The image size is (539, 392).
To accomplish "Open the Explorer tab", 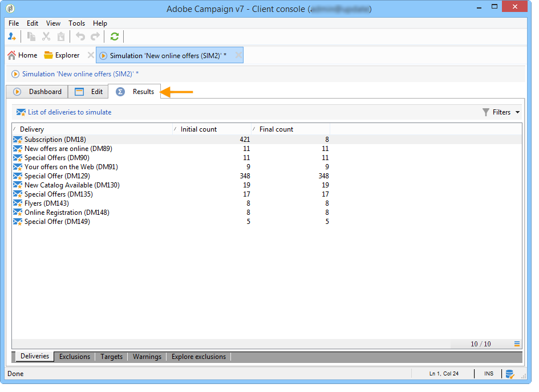I will click(62, 55).
